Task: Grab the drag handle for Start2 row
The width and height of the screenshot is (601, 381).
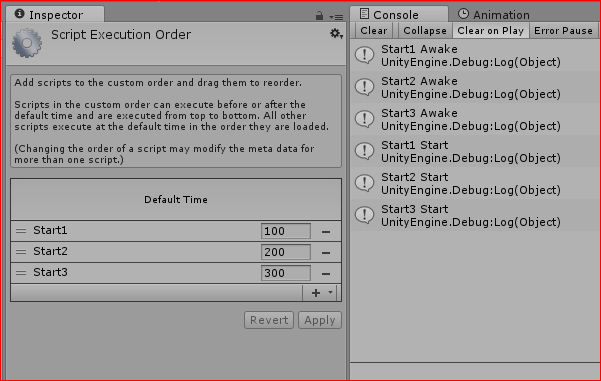Action: click(21, 252)
